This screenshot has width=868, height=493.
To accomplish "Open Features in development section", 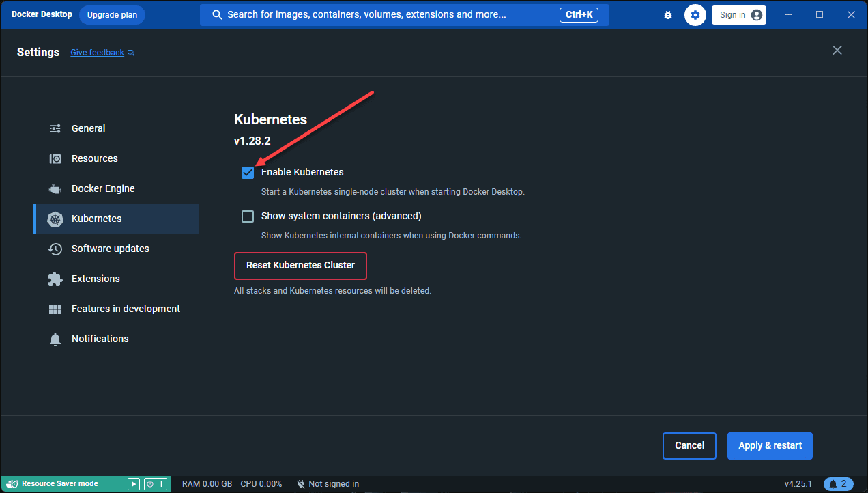I will (x=116, y=309).
